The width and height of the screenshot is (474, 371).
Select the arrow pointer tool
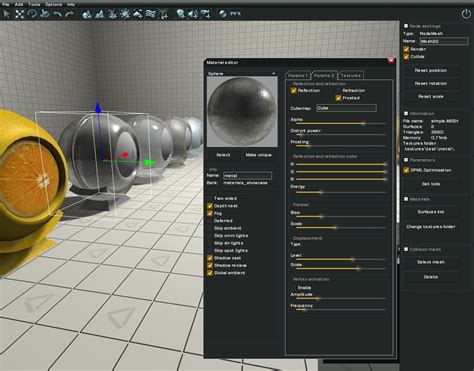[x=6, y=14]
